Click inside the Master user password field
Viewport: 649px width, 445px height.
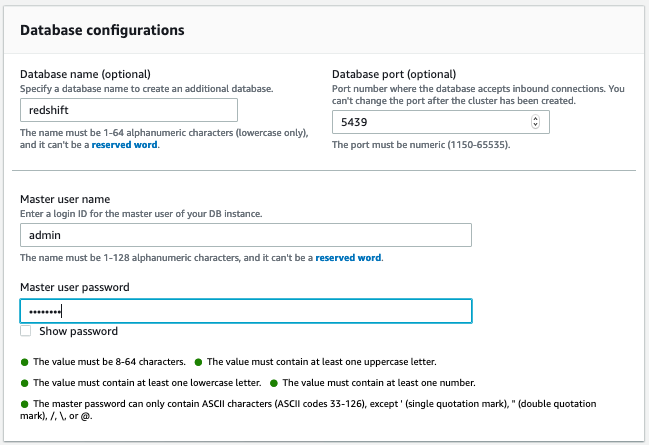[245, 311]
